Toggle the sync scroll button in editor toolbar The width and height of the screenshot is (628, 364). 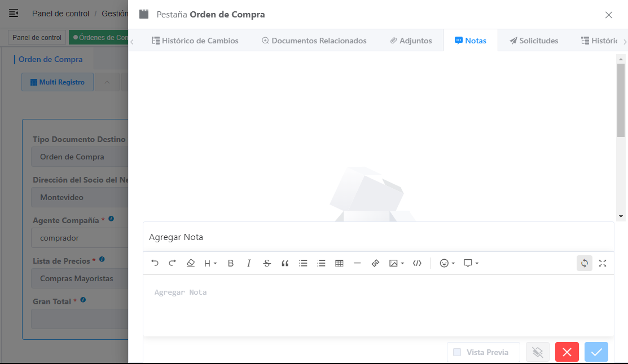coord(585,263)
